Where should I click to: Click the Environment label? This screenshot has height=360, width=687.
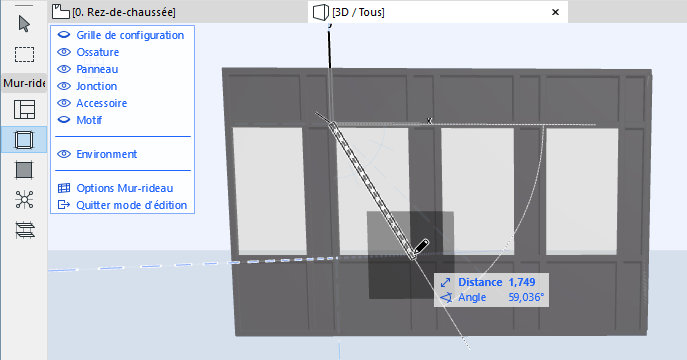point(107,154)
